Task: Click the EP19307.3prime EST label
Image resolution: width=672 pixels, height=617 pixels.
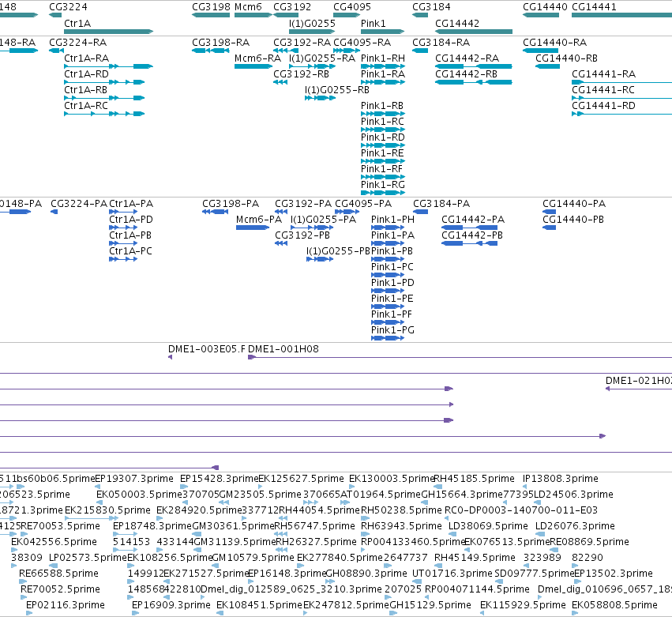Action: pyautogui.click(x=134, y=479)
